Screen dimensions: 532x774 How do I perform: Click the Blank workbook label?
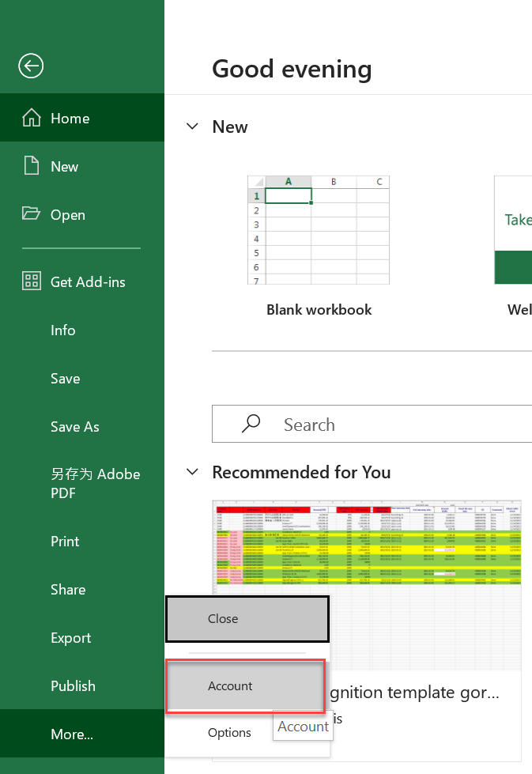pyautogui.click(x=319, y=309)
